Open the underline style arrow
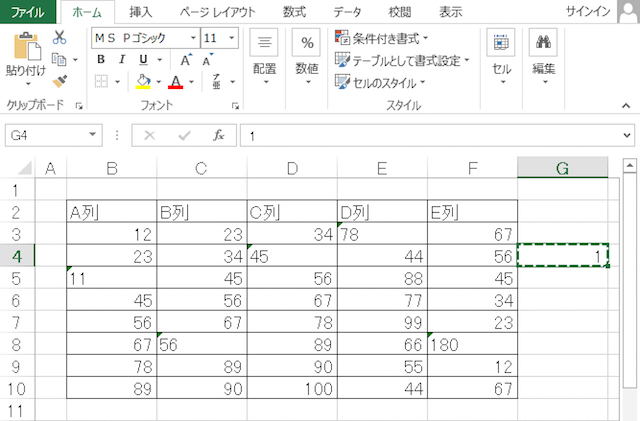 (x=160, y=60)
